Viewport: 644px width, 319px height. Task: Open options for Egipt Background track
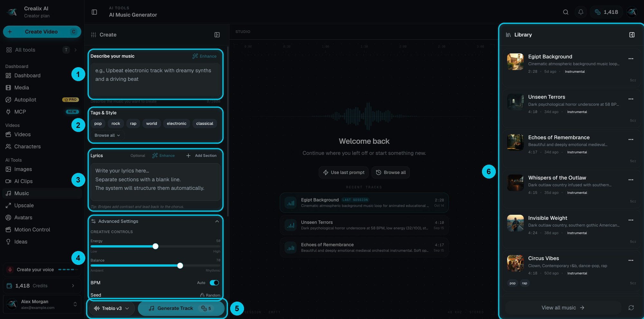tap(631, 59)
